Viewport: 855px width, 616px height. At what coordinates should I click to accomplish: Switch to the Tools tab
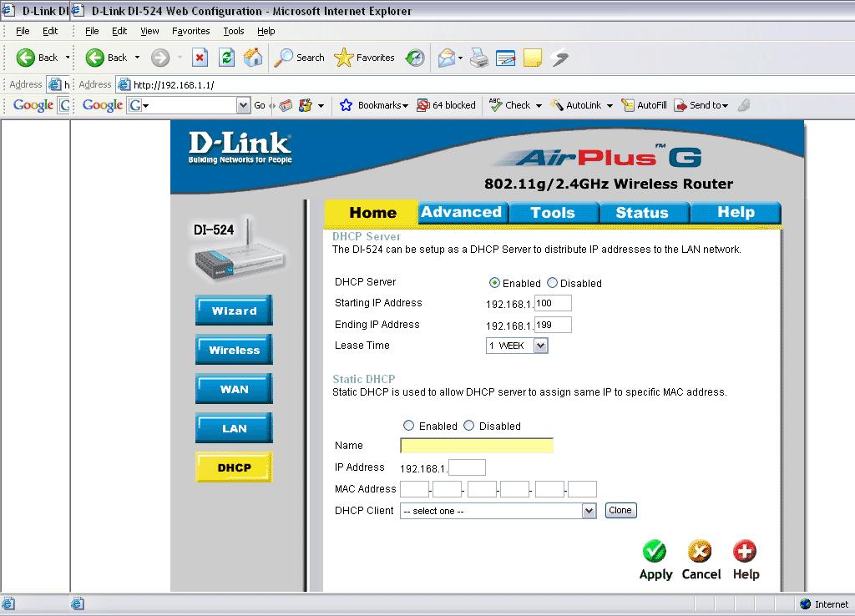tap(553, 212)
